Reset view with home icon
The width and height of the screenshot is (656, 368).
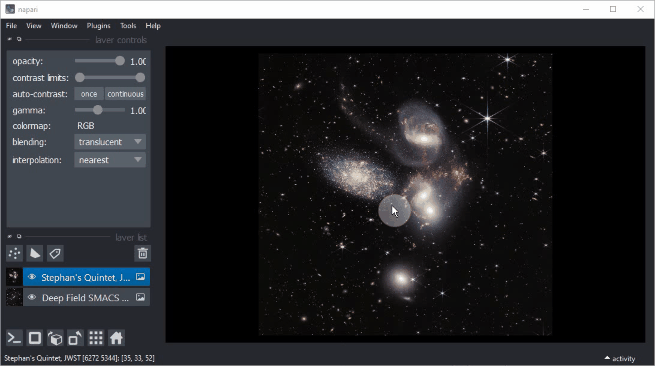tap(116, 338)
